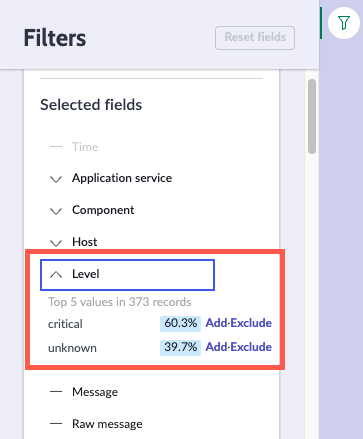363x439 pixels.
Task: Click the filters panel scrollbar thumb
Action: coord(312,116)
